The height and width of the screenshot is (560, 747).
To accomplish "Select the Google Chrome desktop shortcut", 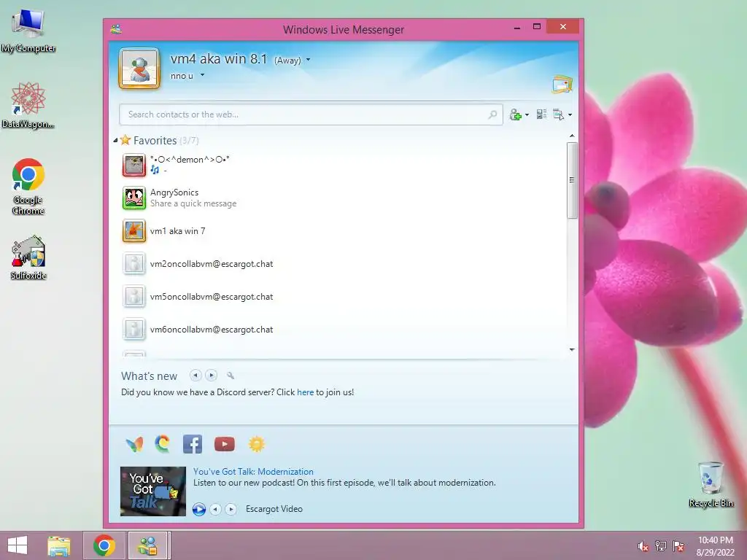I will pos(28,187).
